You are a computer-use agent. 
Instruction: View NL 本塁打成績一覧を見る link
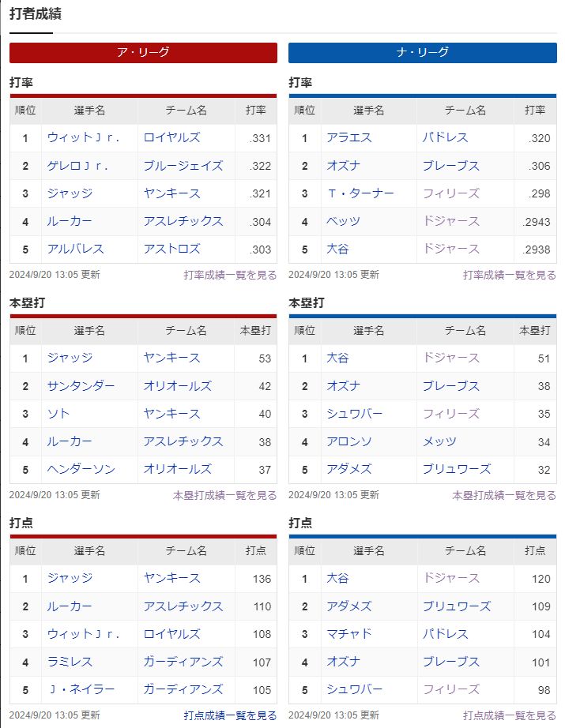click(x=504, y=495)
